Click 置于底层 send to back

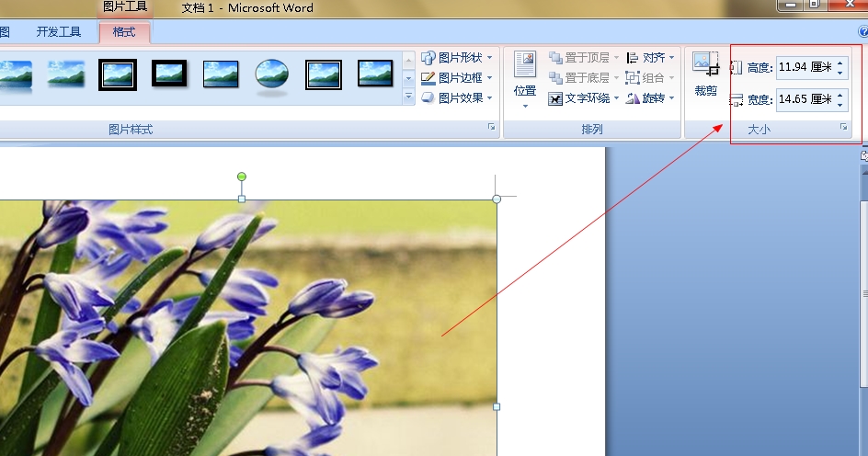[x=584, y=77]
